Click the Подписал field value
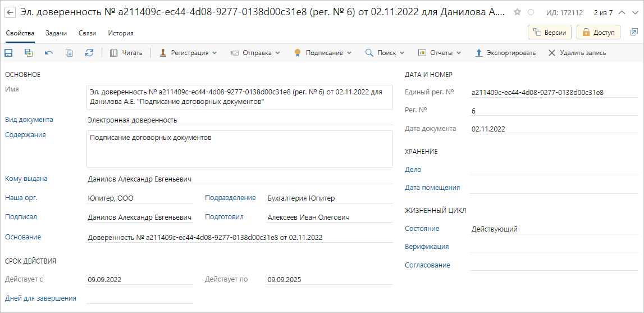644x313 pixels. tap(140, 217)
